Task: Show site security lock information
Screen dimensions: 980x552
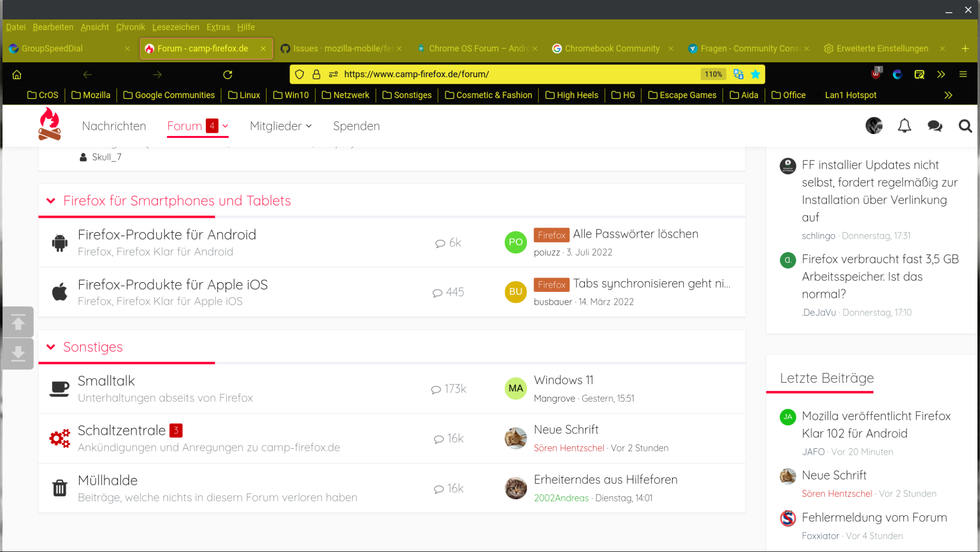Action: 317,75
